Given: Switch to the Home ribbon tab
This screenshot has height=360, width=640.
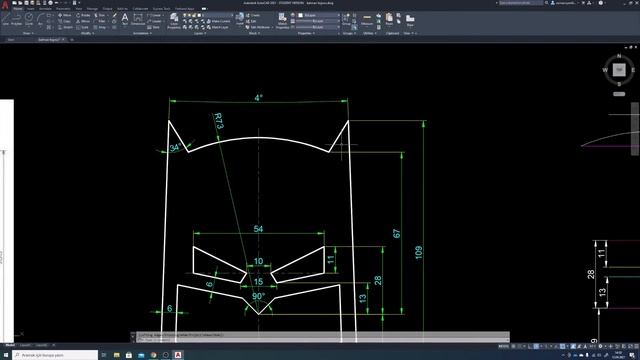Looking at the screenshot, I should pos(18,9).
